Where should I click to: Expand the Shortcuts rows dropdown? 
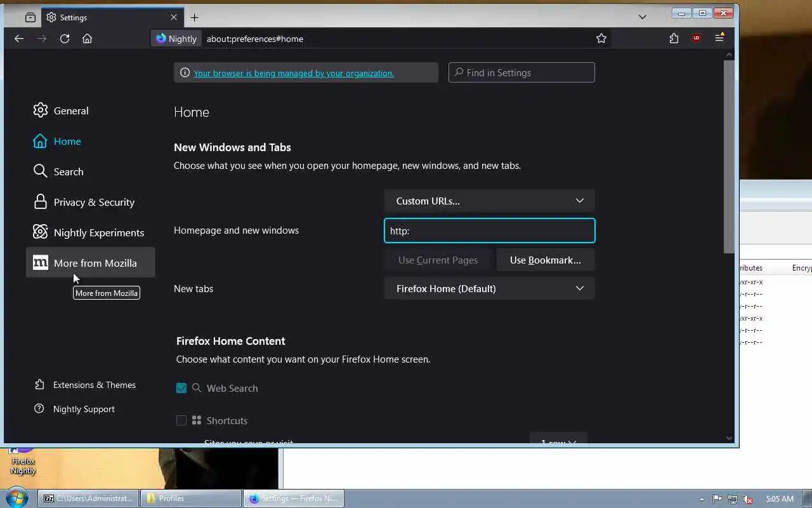(558, 441)
